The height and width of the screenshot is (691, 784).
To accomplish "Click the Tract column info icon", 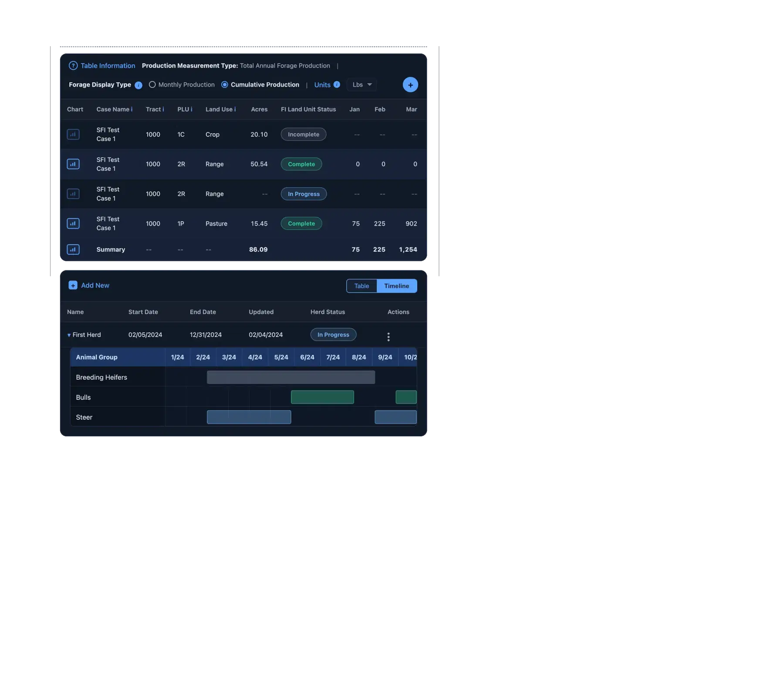I will (163, 109).
